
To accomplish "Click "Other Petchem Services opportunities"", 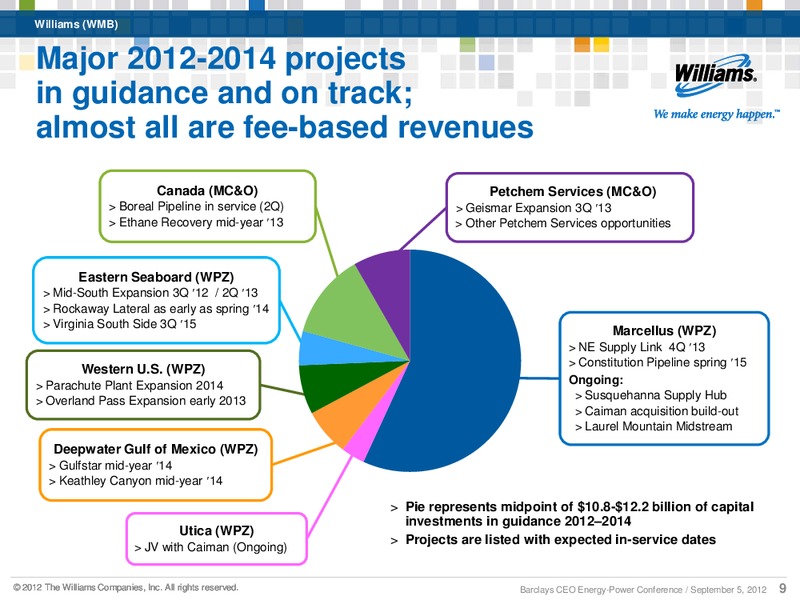I will tap(568, 223).
